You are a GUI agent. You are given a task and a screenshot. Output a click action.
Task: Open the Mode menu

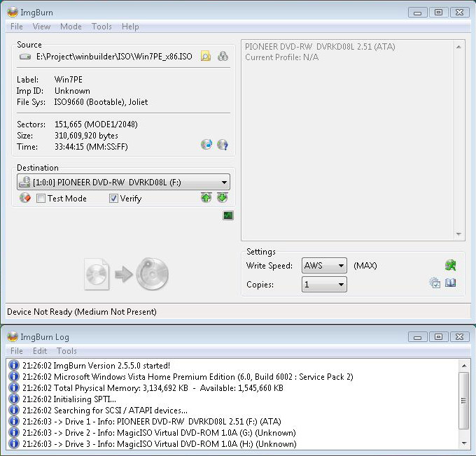71,27
